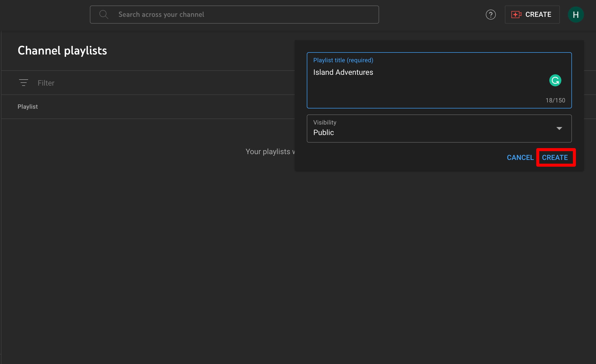This screenshot has height=364, width=596.
Task: Focus the 'Search across your channel' field
Action: 241,15
